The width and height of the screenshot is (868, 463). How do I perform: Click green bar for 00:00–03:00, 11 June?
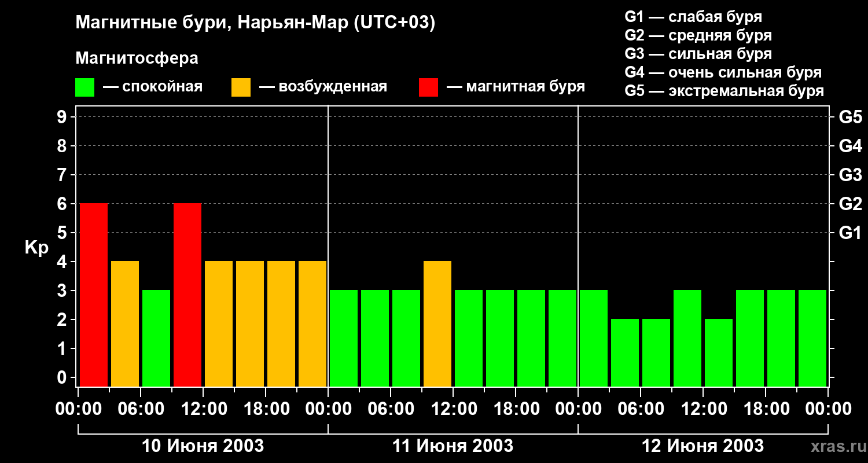pos(344,338)
